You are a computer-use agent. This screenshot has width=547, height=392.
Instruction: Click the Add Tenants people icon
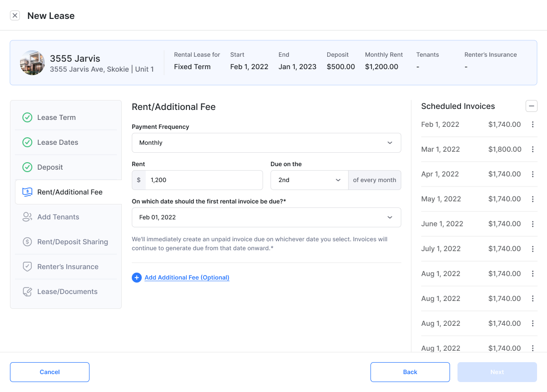[27, 217]
